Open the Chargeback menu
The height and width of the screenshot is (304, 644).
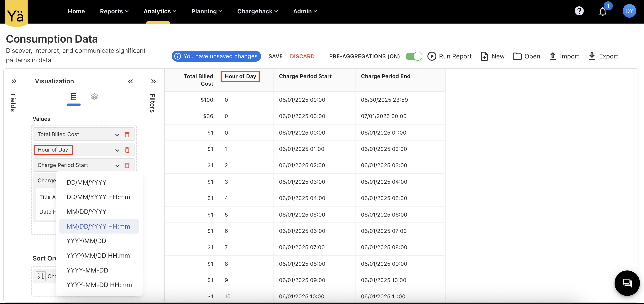pos(257,11)
